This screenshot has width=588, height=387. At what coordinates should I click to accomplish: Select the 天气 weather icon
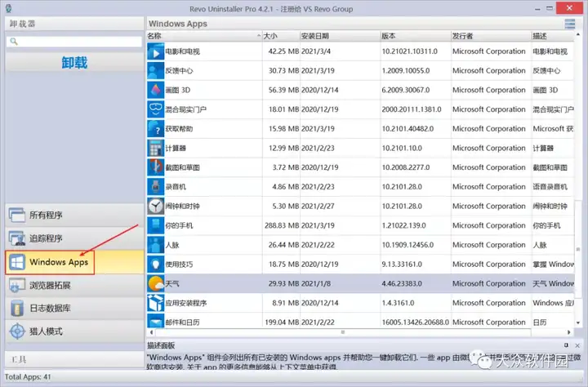(155, 284)
